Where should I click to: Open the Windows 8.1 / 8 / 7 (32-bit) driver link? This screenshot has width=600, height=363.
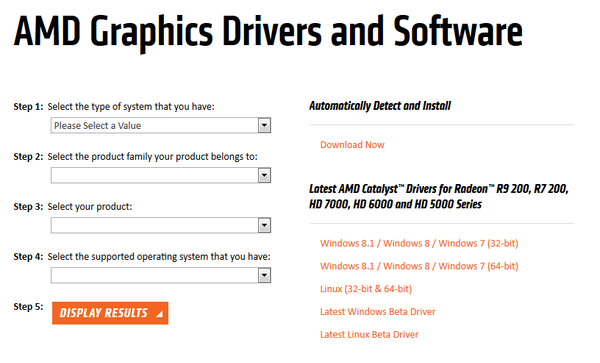tap(419, 243)
